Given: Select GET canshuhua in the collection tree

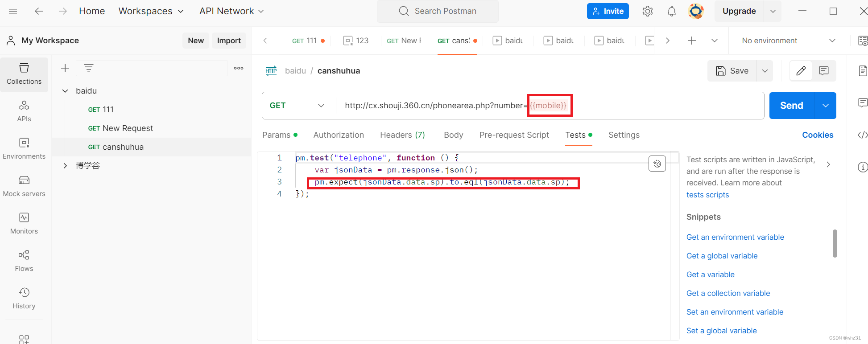Looking at the screenshot, I should (116, 147).
